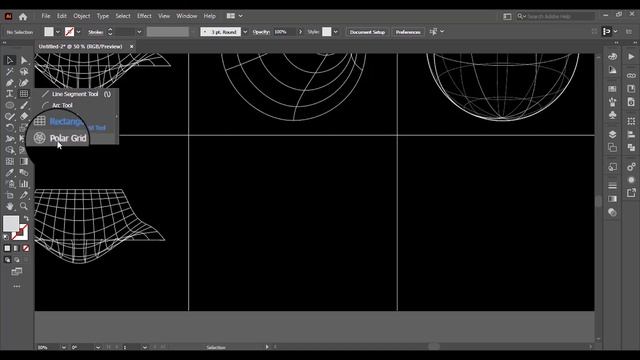
Task: Enable Draw Behind mode
Action: click(x=16, y=260)
